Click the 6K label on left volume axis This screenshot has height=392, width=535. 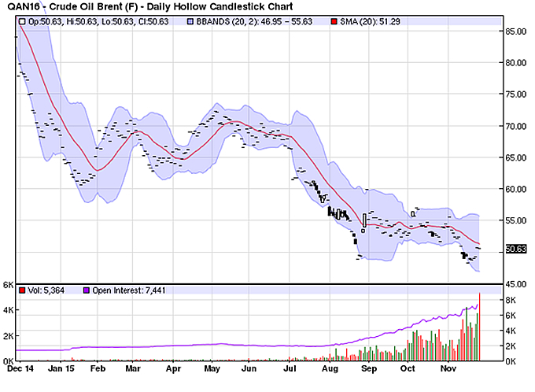(8, 285)
